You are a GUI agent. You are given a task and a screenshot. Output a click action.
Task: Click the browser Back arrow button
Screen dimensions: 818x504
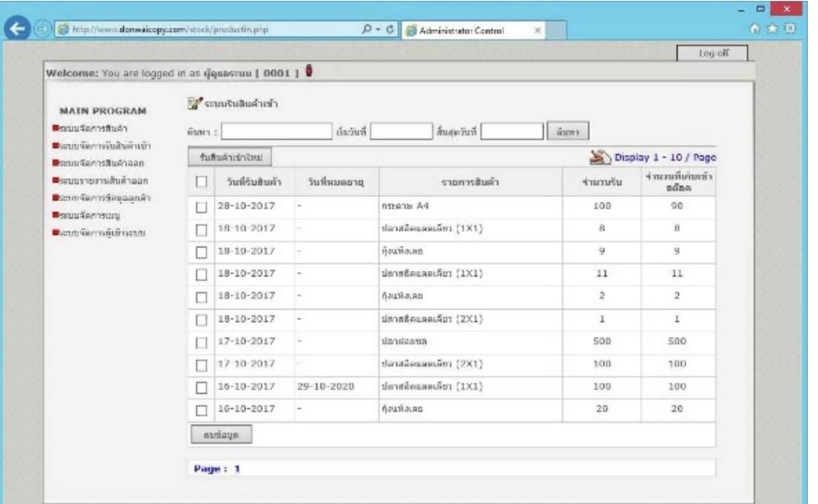(x=17, y=29)
